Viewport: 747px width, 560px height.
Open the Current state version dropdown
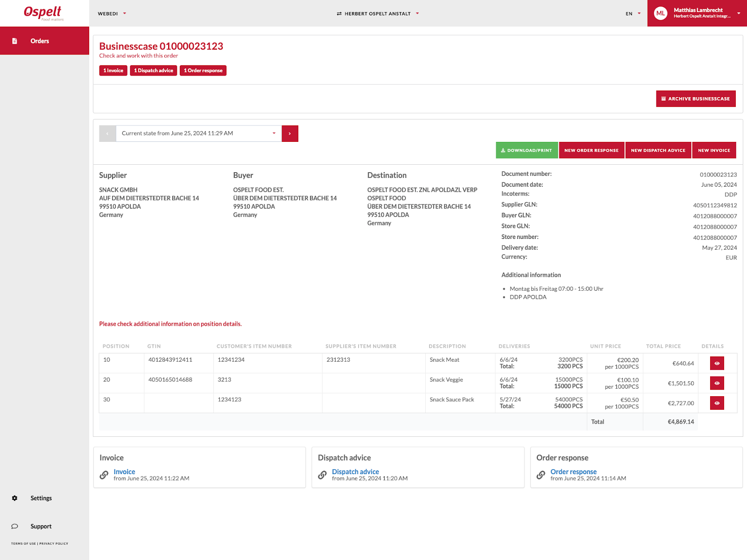pyautogui.click(x=198, y=133)
